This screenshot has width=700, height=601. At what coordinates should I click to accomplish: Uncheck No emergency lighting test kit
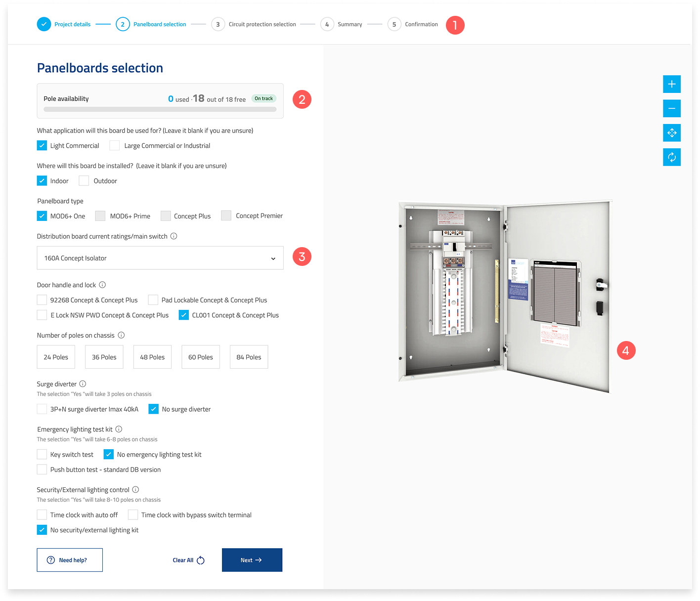tap(109, 454)
